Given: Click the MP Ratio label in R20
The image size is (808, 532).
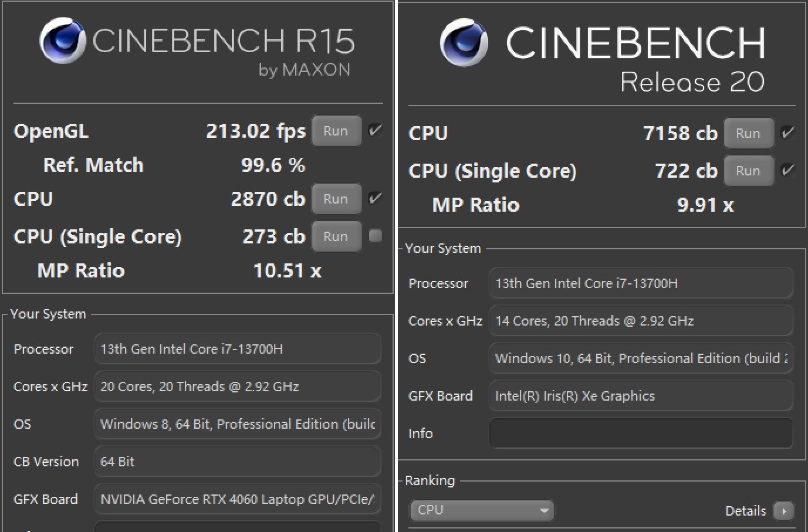Looking at the screenshot, I should 476,205.
